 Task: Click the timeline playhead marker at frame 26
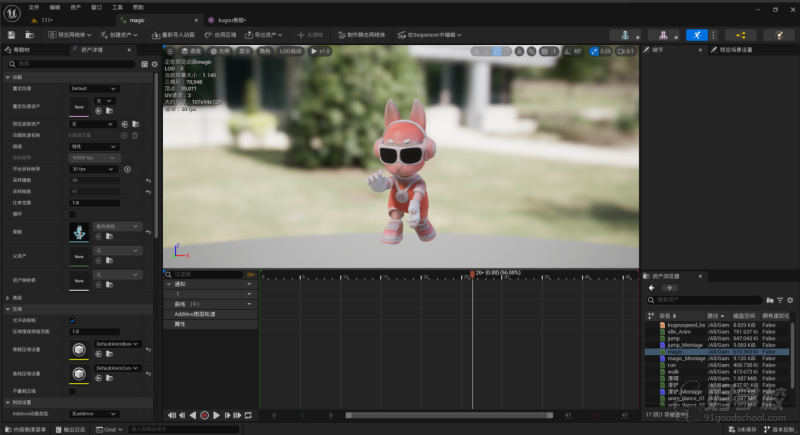[472, 272]
